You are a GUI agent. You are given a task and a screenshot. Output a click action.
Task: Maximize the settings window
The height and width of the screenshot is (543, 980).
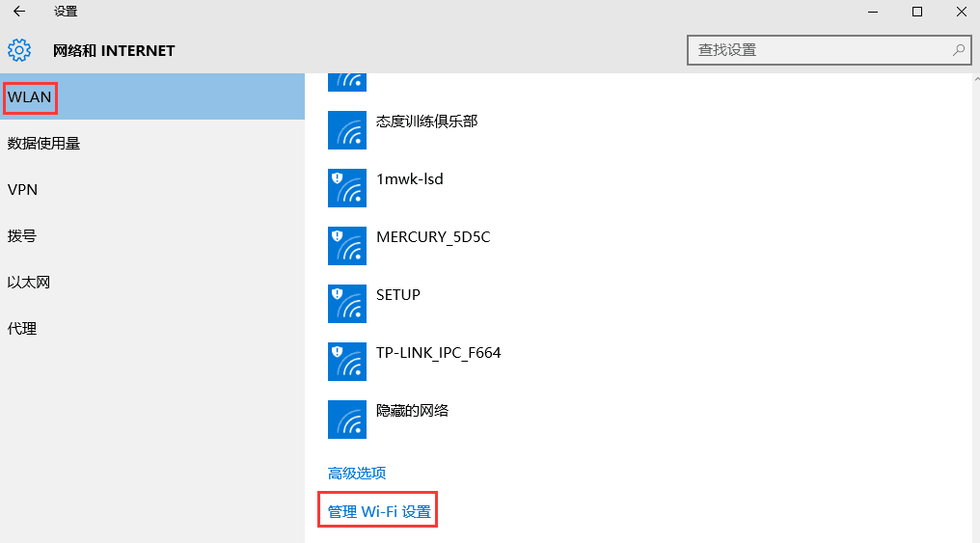pos(917,12)
